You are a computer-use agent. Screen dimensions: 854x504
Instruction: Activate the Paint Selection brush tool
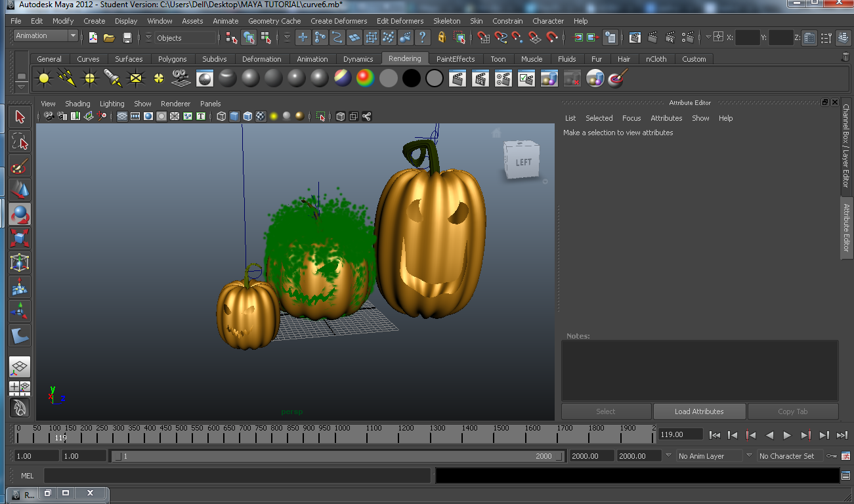20,165
